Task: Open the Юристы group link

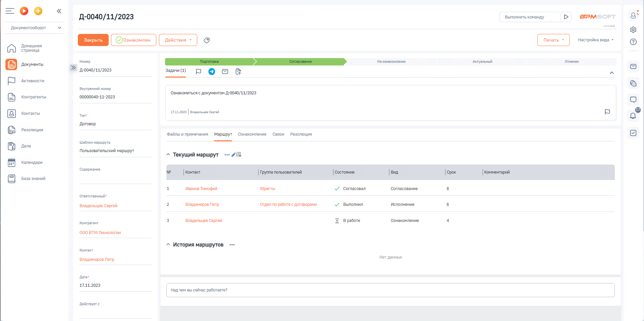Action: (x=268, y=189)
